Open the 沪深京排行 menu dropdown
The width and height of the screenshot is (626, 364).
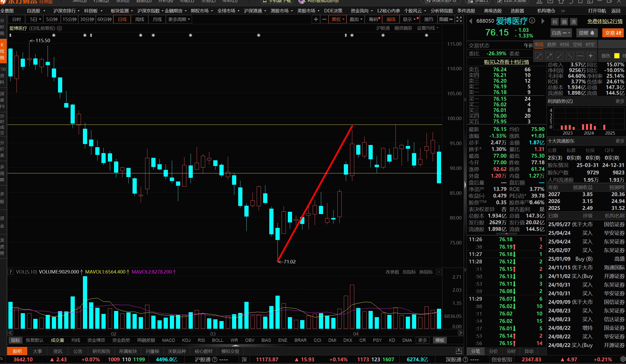(66, 11)
